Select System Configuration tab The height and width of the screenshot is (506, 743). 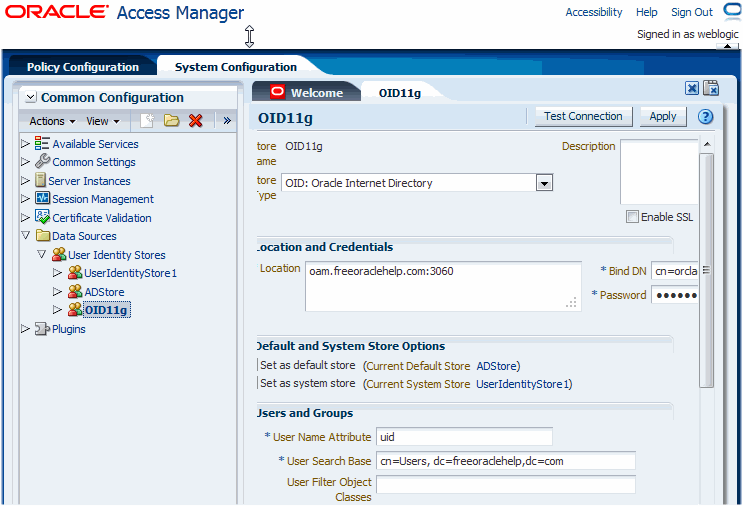coord(236,67)
